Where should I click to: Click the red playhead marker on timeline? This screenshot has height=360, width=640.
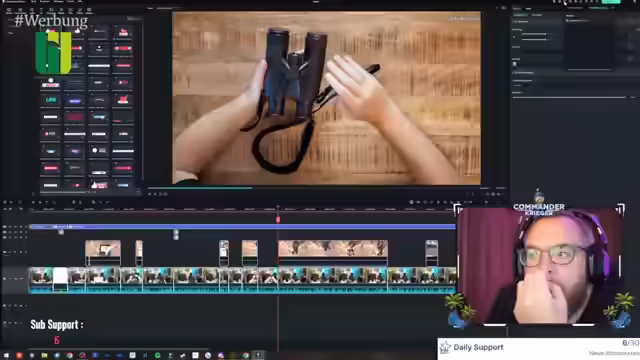click(278, 220)
